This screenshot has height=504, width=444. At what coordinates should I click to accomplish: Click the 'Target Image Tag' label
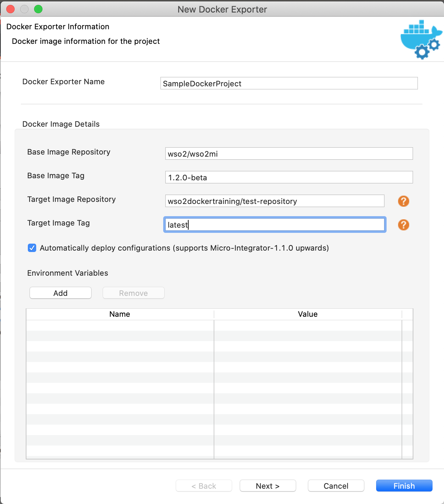[x=59, y=223]
